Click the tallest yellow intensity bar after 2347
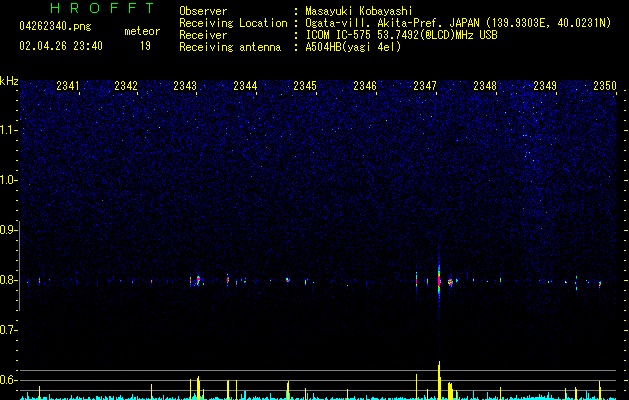 click(439, 380)
